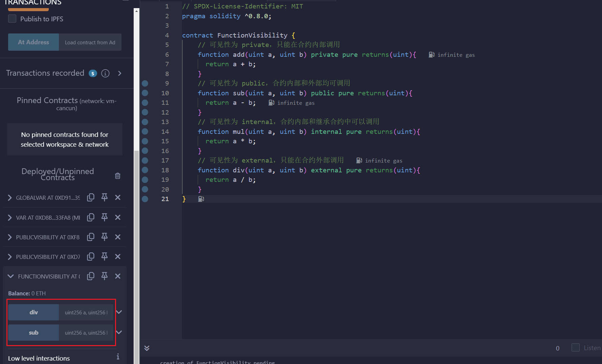Click the At Address button
The width and height of the screenshot is (602, 364).
[34, 42]
